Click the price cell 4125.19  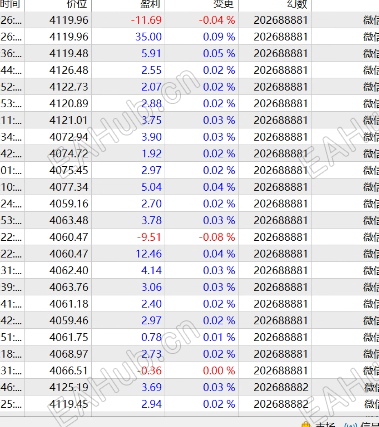pyautogui.click(x=69, y=387)
